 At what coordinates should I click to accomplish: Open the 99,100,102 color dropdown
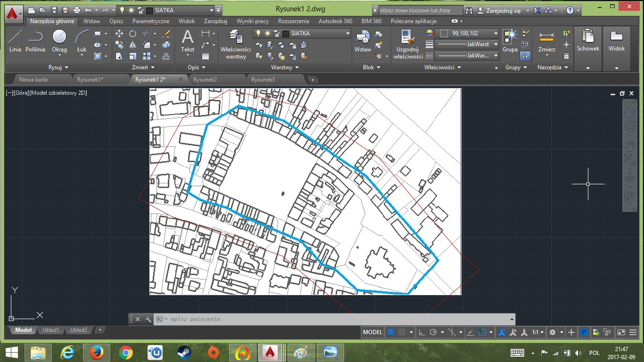pos(467,33)
